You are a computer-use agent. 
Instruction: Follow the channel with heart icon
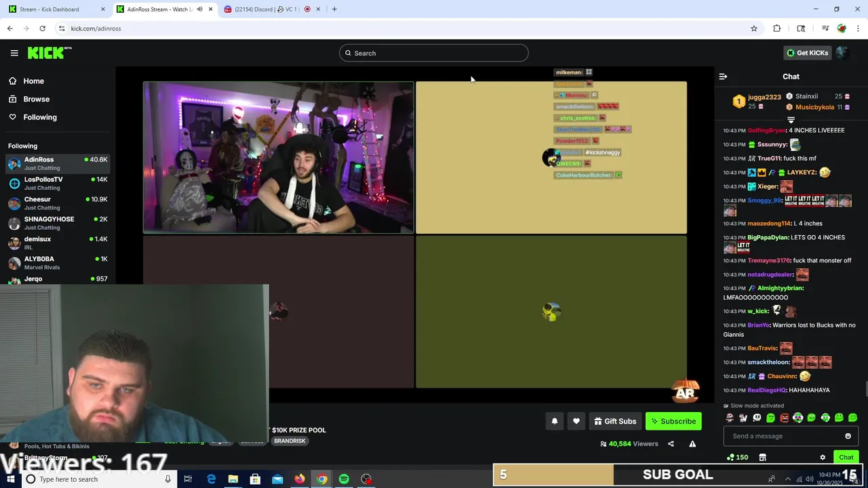click(576, 421)
